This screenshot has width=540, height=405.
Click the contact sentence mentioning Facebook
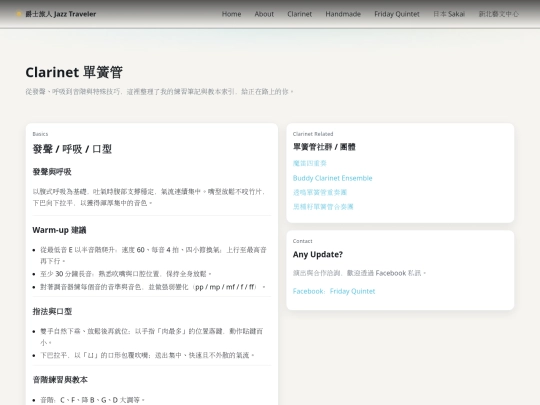coord(359,273)
